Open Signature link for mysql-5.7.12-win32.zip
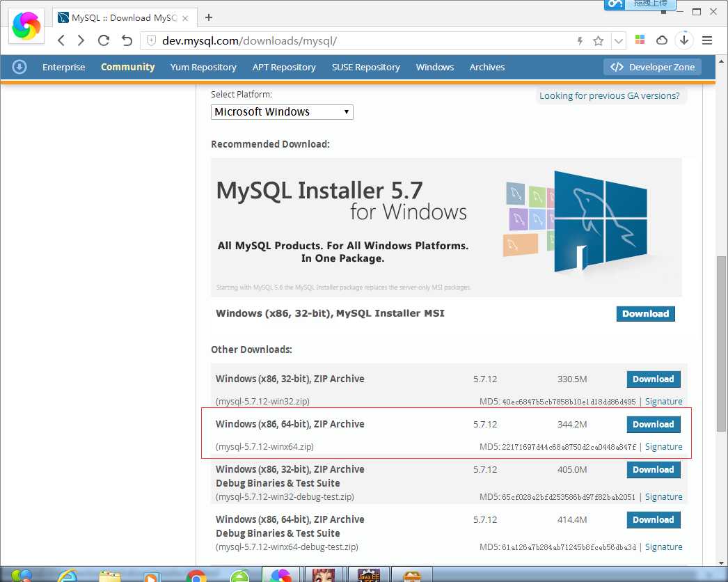This screenshot has width=728, height=582. click(x=663, y=401)
